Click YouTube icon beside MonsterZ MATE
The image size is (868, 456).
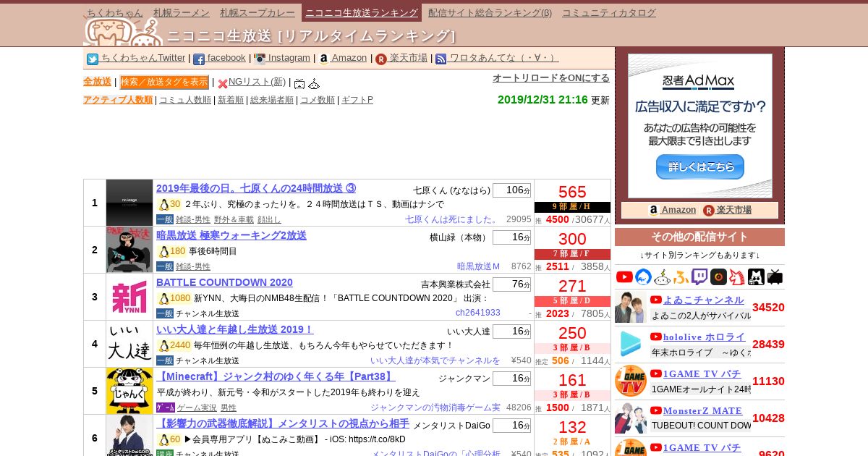click(x=656, y=410)
